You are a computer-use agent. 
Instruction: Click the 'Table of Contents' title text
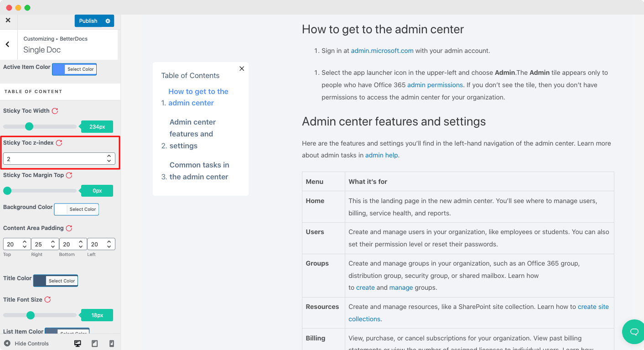(x=190, y=76)
